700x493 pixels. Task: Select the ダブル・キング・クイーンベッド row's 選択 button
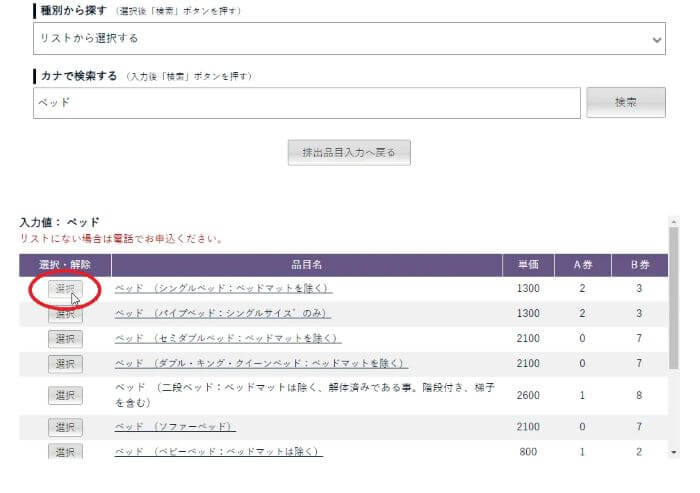click(x=65, y=364)
